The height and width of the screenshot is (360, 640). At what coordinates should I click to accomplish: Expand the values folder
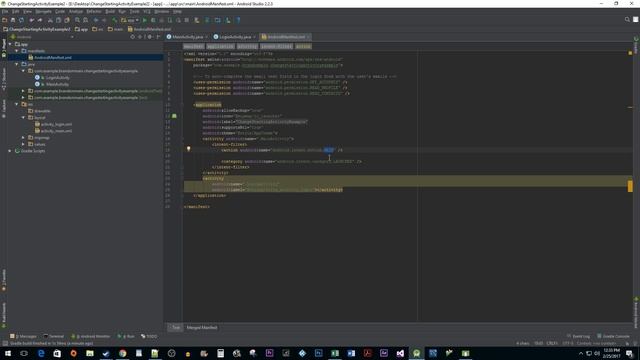point(23,144)
